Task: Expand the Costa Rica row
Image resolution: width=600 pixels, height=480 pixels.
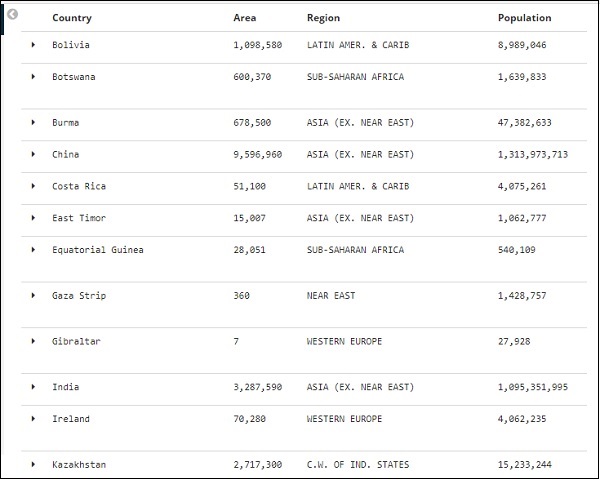Action: coord(33,187)
